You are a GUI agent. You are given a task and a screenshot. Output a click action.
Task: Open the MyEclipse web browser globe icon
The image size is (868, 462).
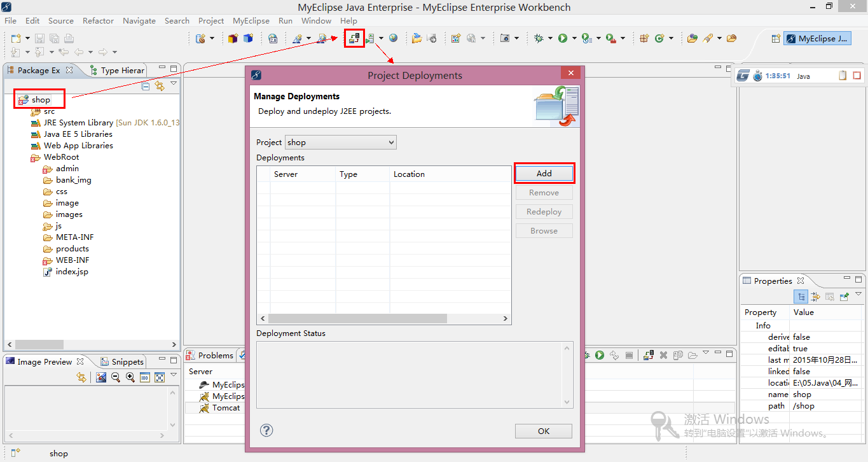click(394, 38)
